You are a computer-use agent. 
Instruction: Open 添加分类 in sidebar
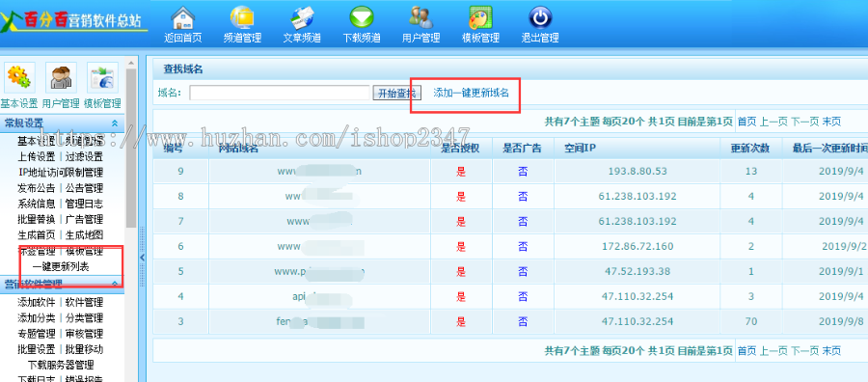pyautogui.click(x=37, y=317)
